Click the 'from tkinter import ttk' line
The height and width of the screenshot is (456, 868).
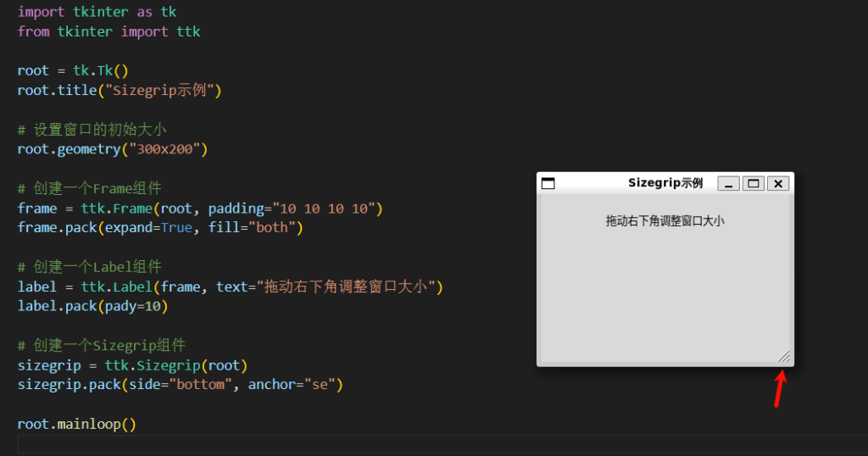(x=108, y=31)
